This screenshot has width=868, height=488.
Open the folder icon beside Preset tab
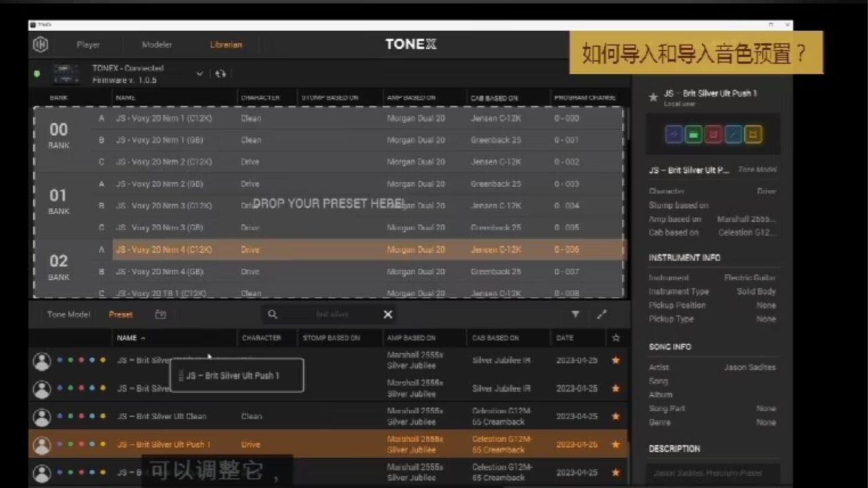[x=160, y=314]
